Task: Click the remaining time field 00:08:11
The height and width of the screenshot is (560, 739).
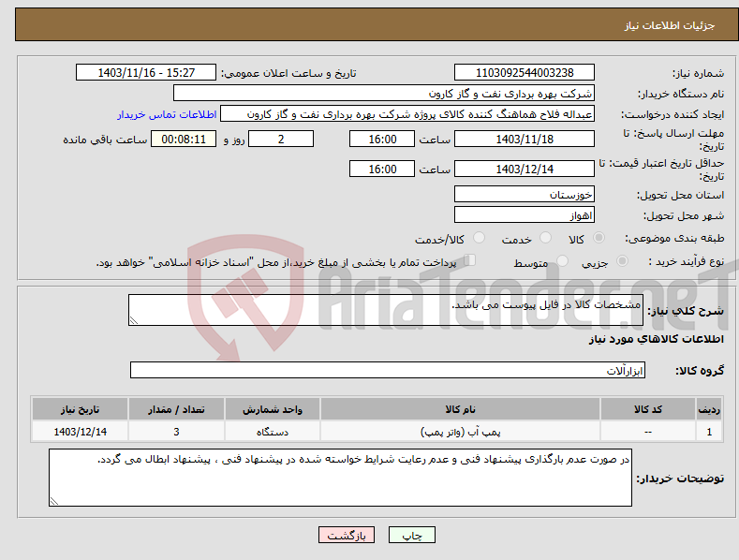Action: tap(184, 139)
